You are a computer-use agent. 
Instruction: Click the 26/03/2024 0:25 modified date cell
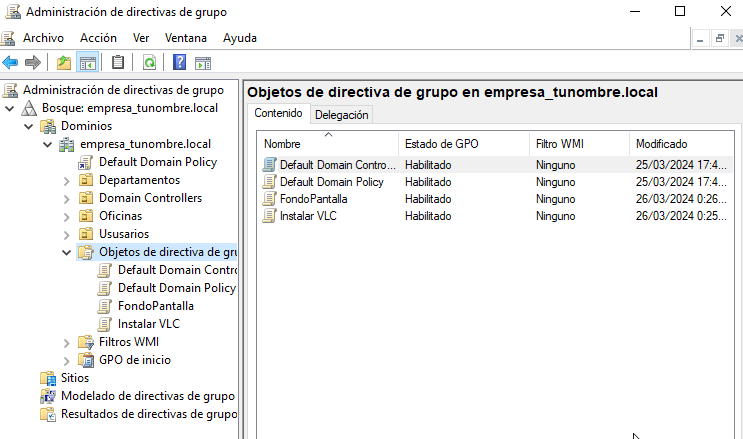[x=681, y=216]
